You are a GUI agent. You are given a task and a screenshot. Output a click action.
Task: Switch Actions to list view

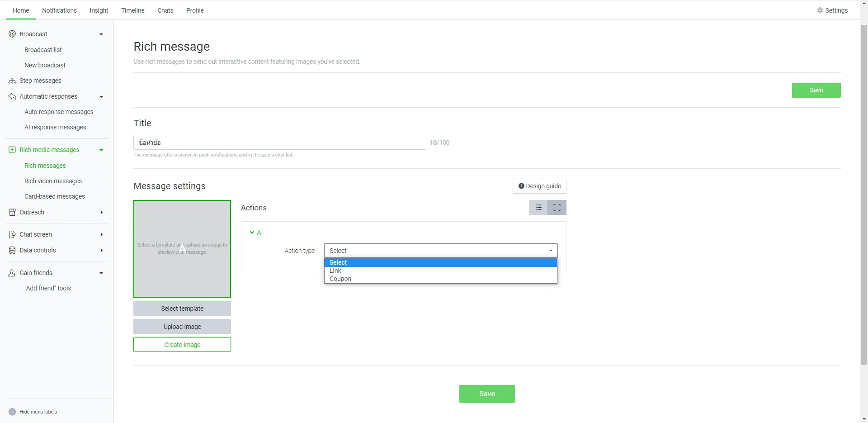[538, 208]
